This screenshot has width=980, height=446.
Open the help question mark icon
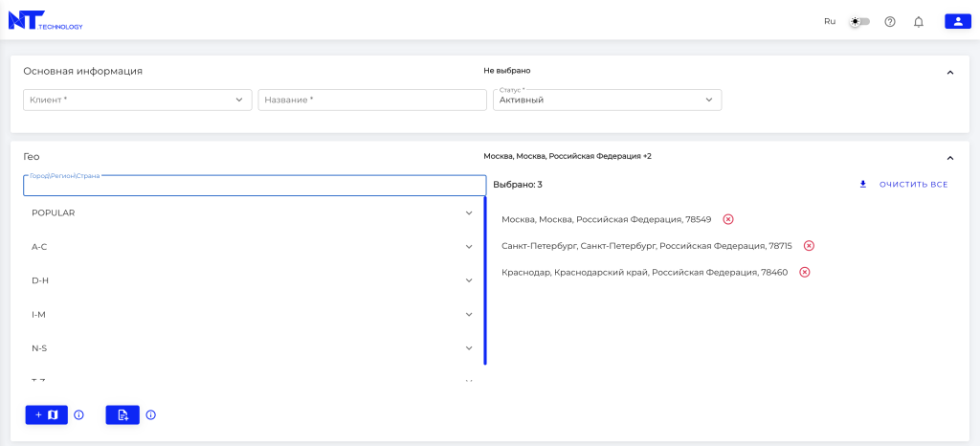click(x=890, y=21)
